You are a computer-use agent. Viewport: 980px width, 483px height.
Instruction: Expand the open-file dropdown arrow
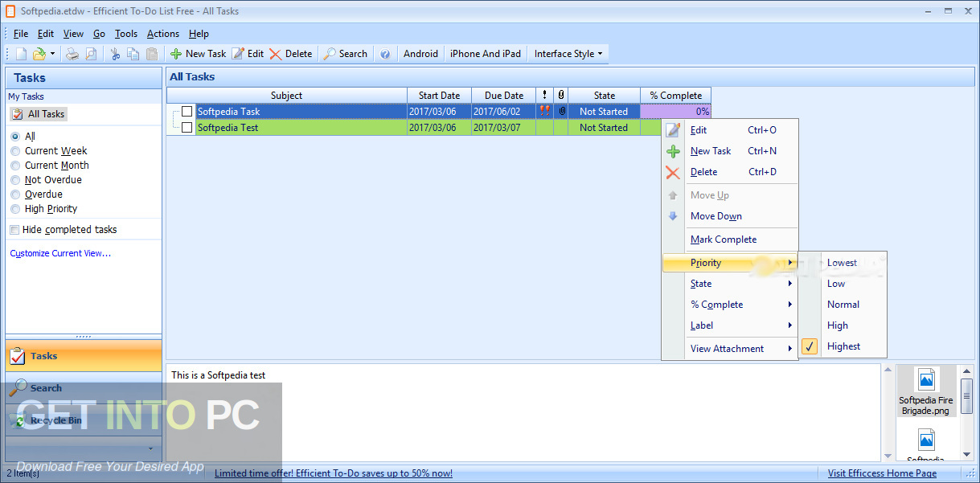[52, 54]
